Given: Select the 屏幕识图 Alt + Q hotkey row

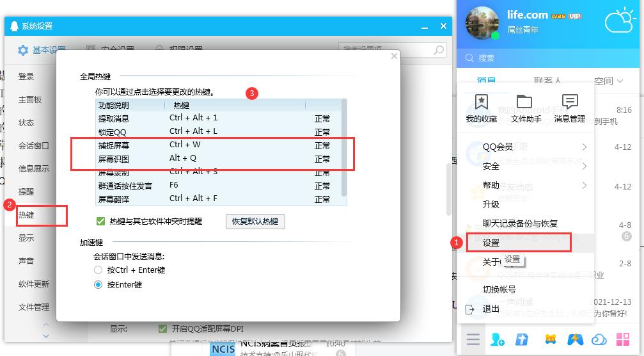Looking at the screenshot, I should coord(219,159).
